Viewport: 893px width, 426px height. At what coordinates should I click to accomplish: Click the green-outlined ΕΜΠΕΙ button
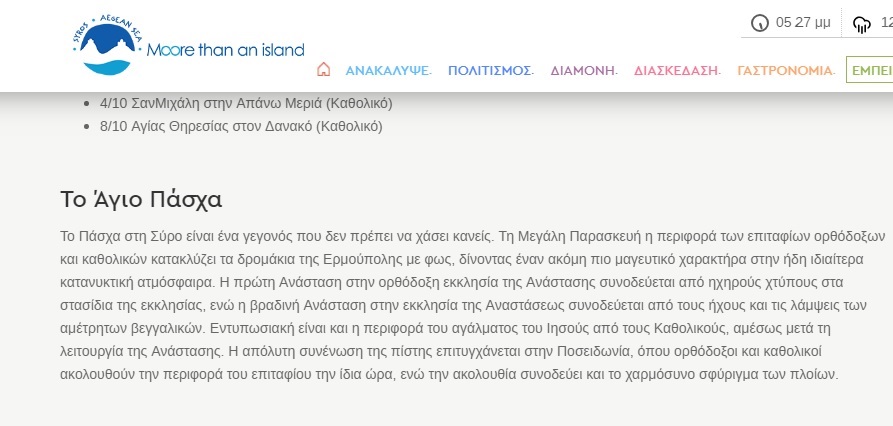pyautogui.click(x=869, y=70)
